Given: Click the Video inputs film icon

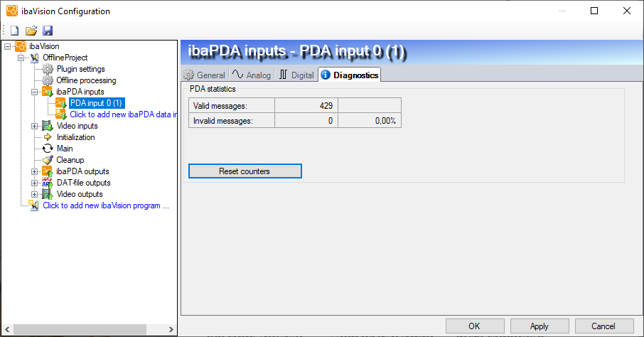Looking at the screenshot, I should pos(48,126).
